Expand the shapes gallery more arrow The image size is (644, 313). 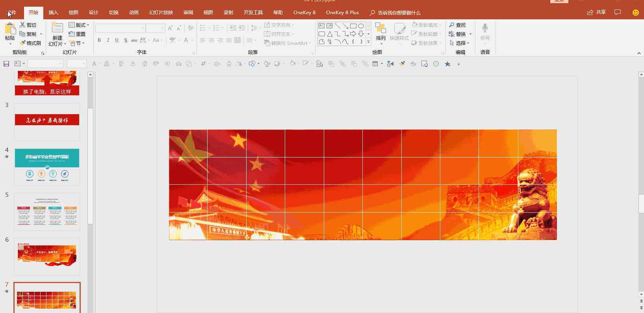pos(369,42)
